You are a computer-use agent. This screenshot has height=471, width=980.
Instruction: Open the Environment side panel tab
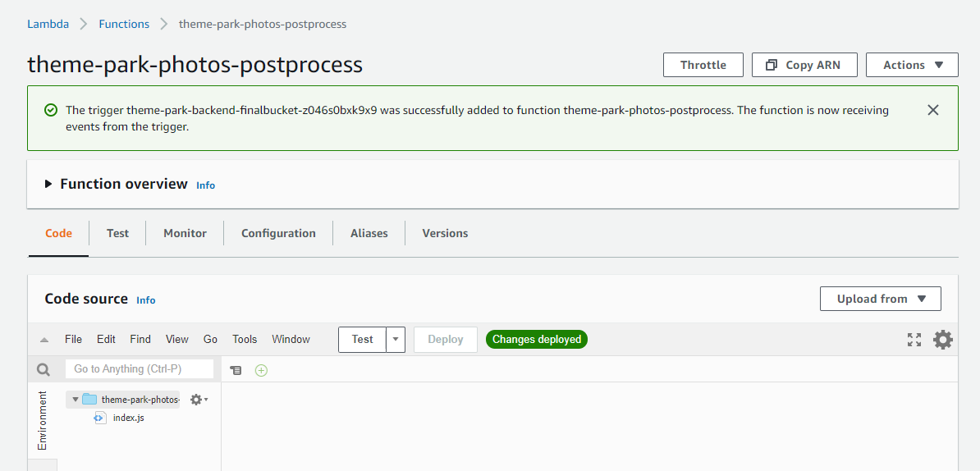click(x=43, y=420)
